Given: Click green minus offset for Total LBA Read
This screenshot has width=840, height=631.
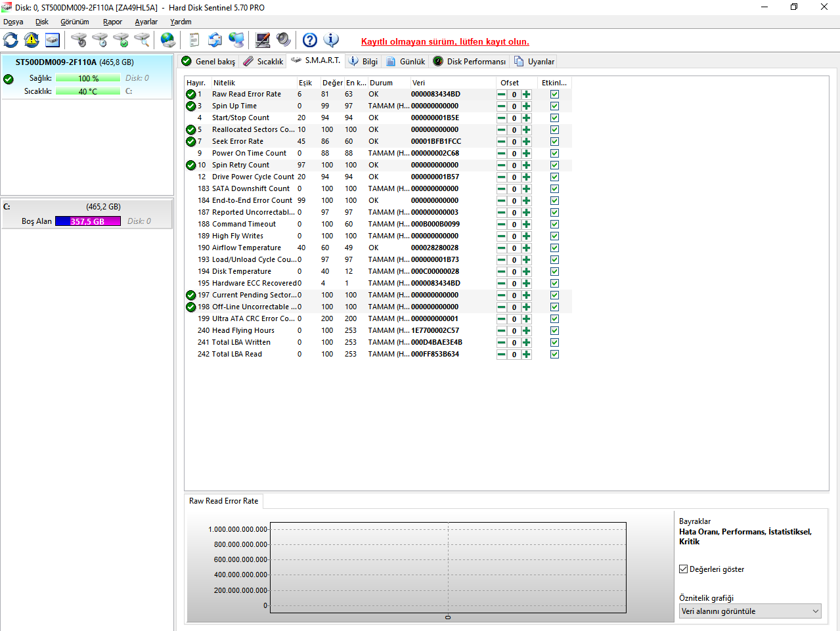Looking at the screenshot, I should click(x=502, y=355).
